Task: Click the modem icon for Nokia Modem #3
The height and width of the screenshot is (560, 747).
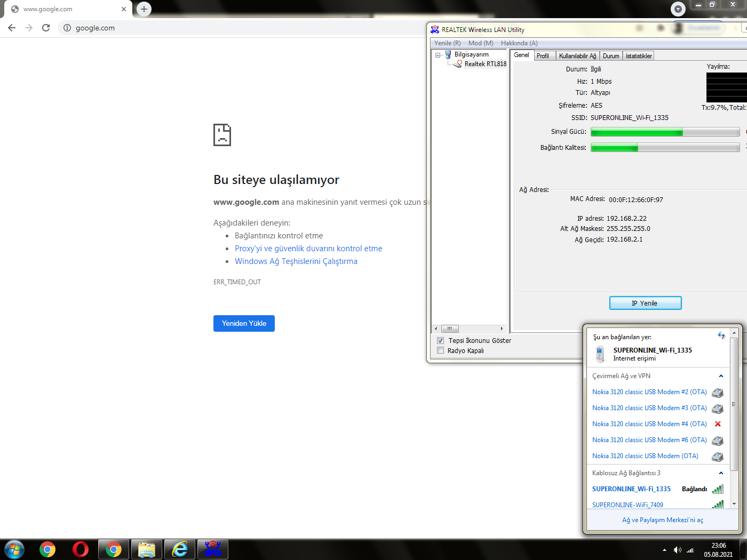Action: 718,409
